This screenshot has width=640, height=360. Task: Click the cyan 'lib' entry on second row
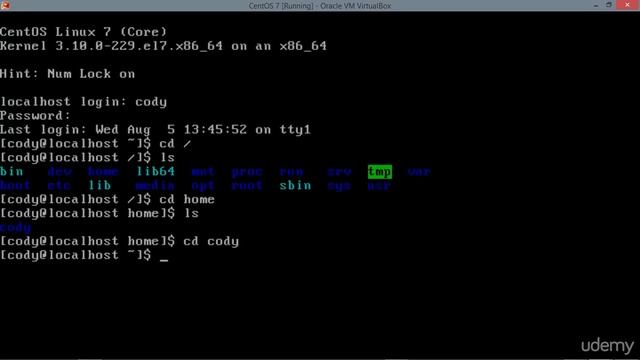pos(100,185)
